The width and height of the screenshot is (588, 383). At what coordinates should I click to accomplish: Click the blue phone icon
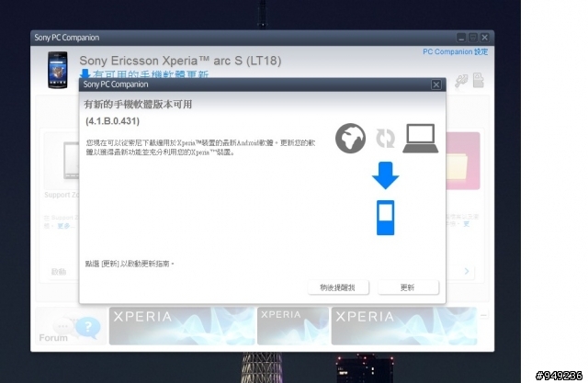386,218
